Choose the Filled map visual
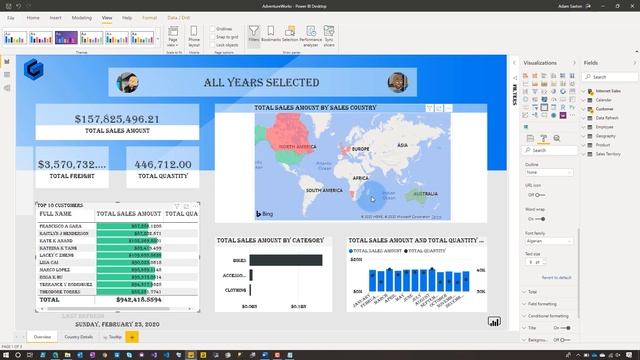This screenshot has width=640, height=360. pyautogui.click(x=535, y=99)
